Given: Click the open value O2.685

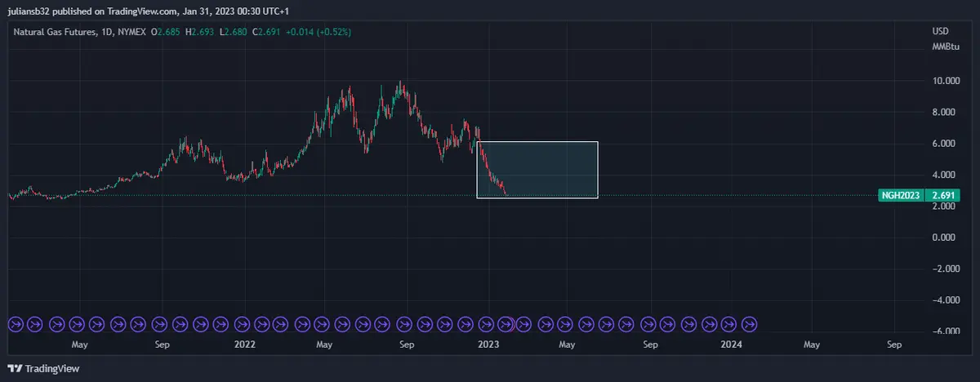Looking at the screenshot, I should [x=165, y=32].
